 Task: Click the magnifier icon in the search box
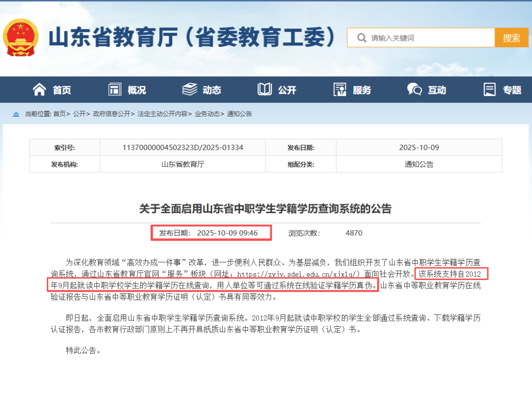point(362,37)
